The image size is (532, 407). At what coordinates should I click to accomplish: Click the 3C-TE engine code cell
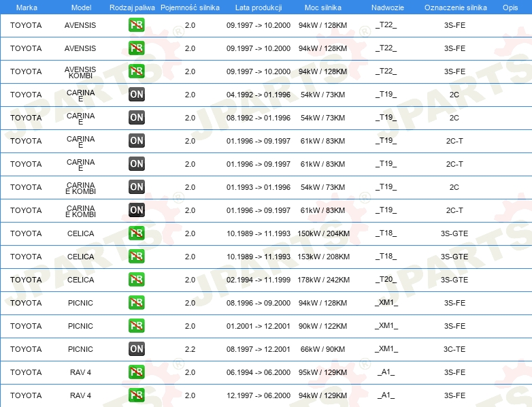[454, 349]
